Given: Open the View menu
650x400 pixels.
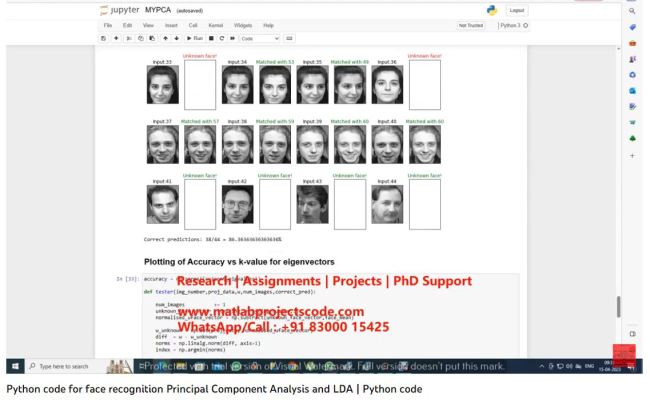Looking at the screenshot, I should (x=148, y=25).
